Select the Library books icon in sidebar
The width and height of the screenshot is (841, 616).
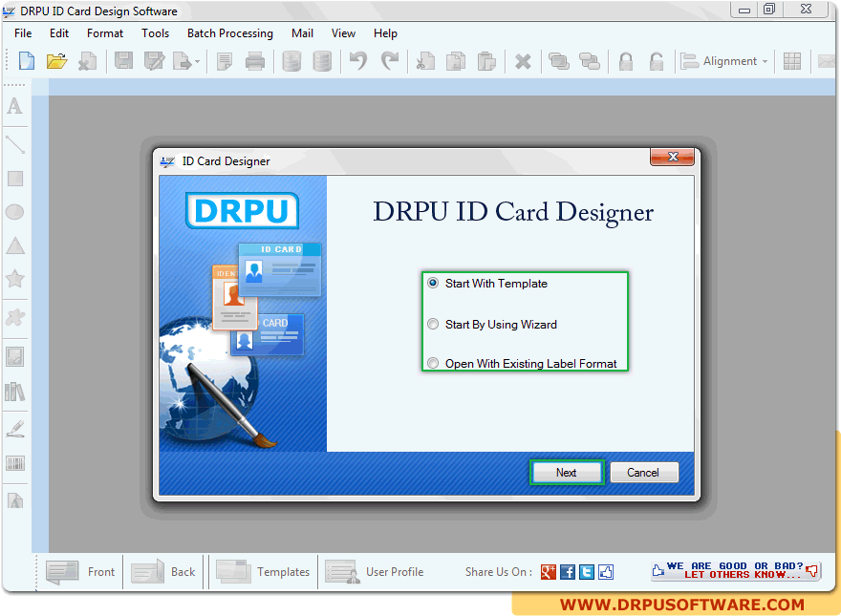click(15, 392)
